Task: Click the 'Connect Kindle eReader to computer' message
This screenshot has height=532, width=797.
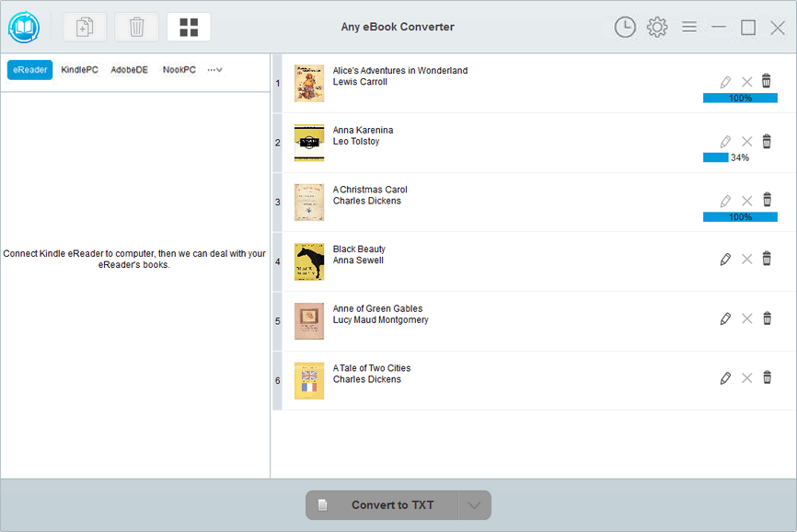Action: click(134, 260)
